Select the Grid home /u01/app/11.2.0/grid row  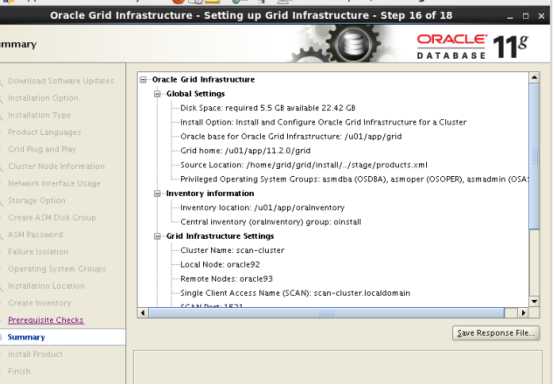245,151
